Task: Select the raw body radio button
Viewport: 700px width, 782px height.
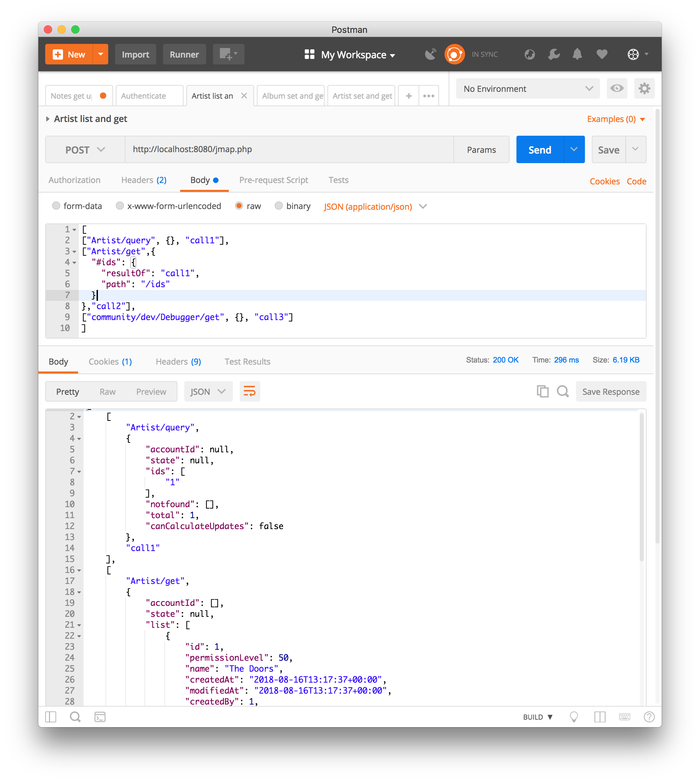Action: coord(239,206)
